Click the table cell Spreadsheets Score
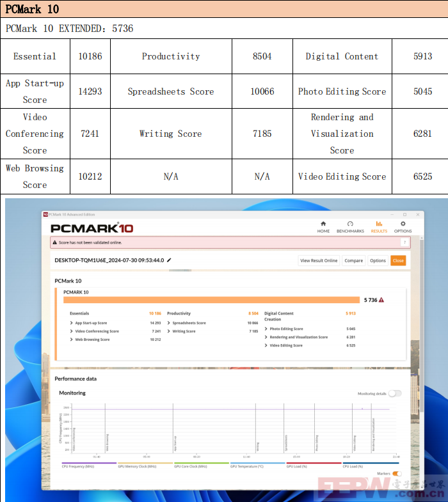448x502 pixels. click(x=171, y=91)
